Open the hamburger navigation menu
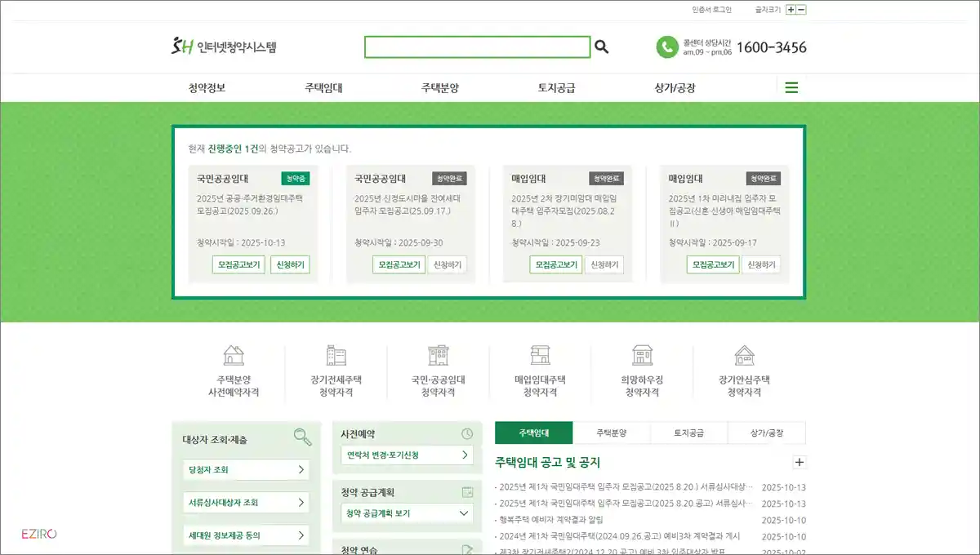Screen dimensions: 980x555 click(791, 87)
